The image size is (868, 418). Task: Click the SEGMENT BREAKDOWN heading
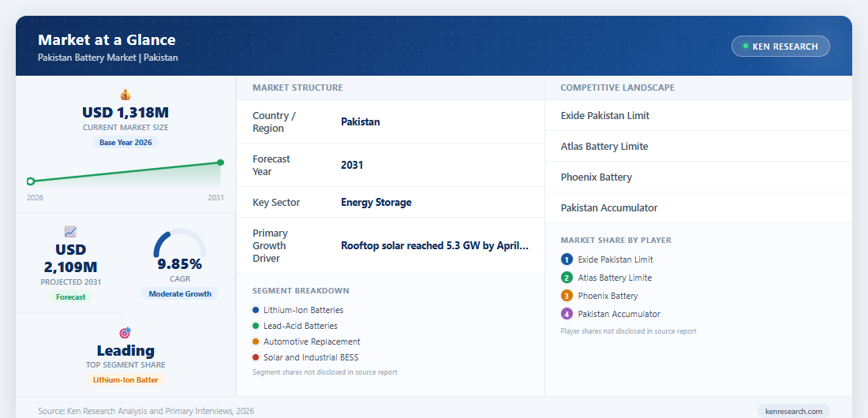pyautogui.click(x=301, y=291)
